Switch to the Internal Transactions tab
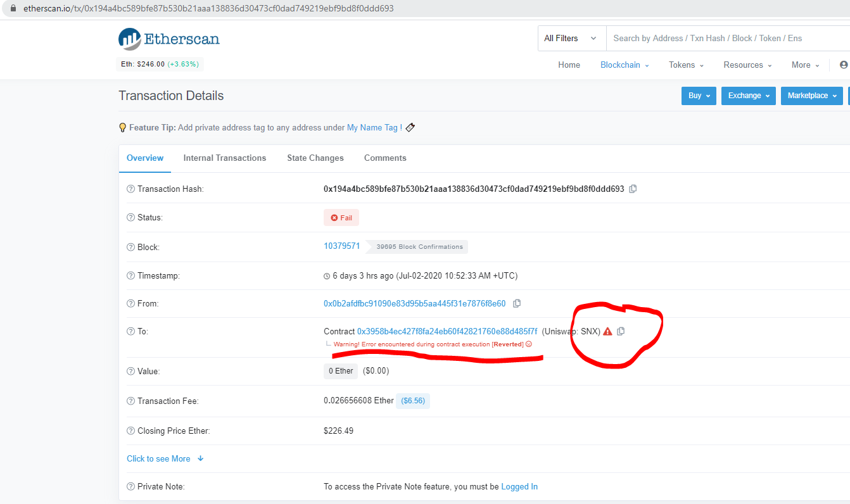The width and height of the screenshot is (850, 504). click(x=224, y=158)
